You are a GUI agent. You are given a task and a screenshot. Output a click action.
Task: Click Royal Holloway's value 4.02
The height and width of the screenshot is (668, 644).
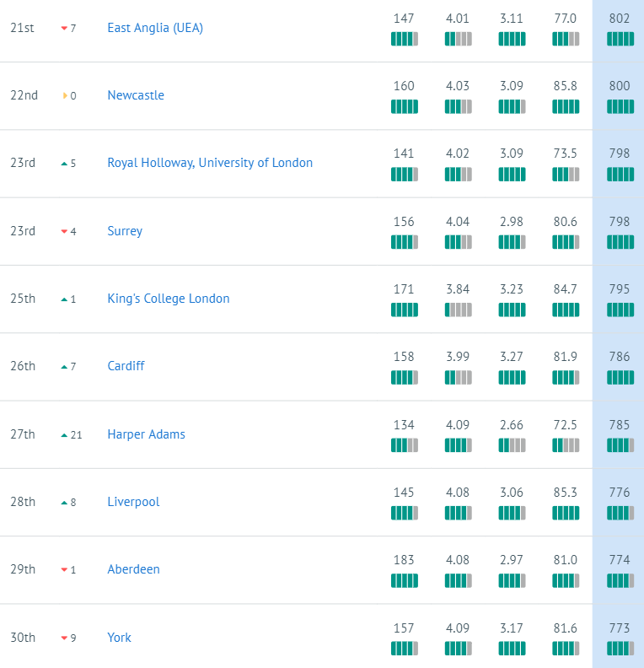tap(458, 153)
